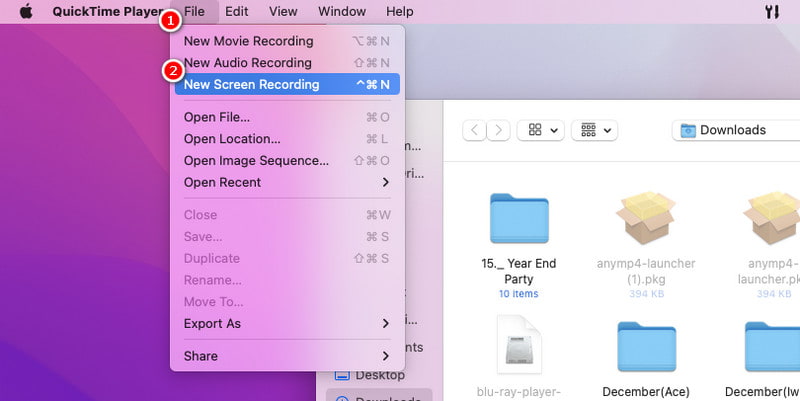Open the Edit menu in menu bar

236,11
